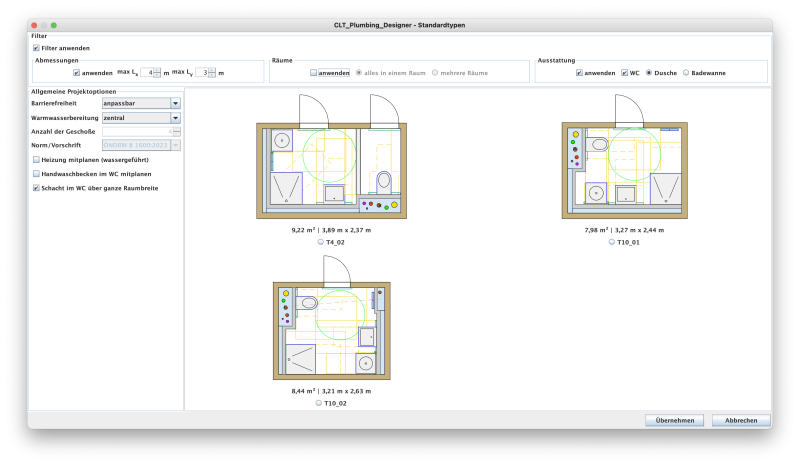Click the round washbasin in the T4_02 plan
Screen dimensions: 800x465
coord(282,141)
